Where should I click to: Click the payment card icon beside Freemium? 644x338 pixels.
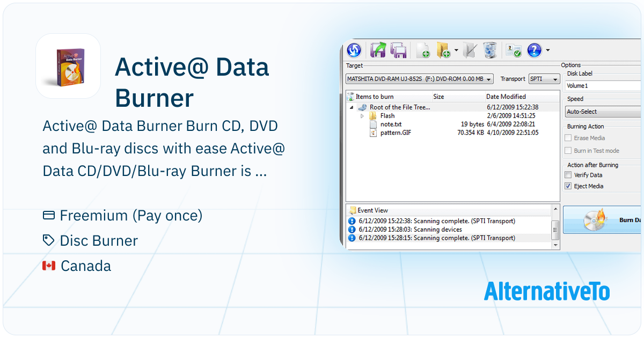[x=49, y=216]
